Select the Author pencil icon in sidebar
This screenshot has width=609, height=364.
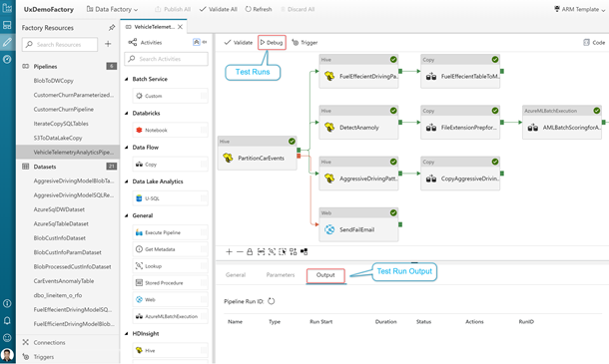7,42
